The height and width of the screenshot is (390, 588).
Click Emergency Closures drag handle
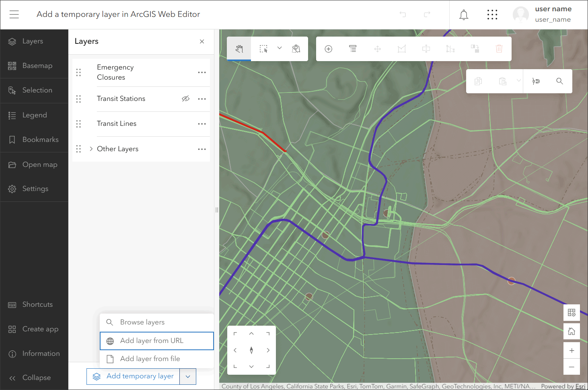coord(78,72)
